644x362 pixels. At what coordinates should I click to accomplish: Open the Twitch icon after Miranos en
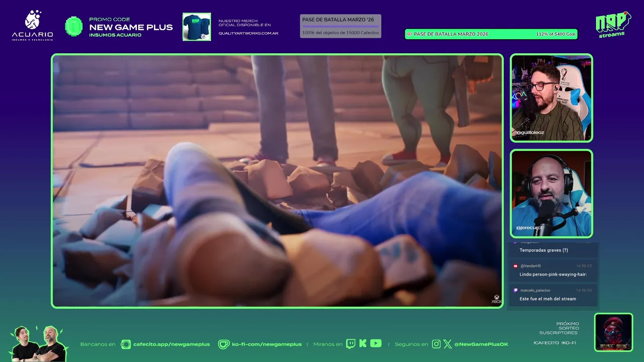[x=350, y=344]
